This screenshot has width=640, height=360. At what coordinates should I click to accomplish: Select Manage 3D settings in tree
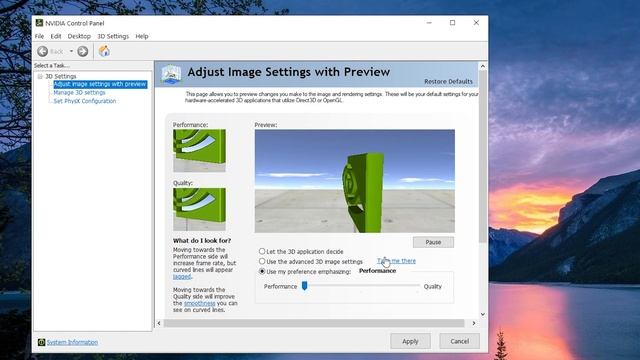(x=79, y=93)
